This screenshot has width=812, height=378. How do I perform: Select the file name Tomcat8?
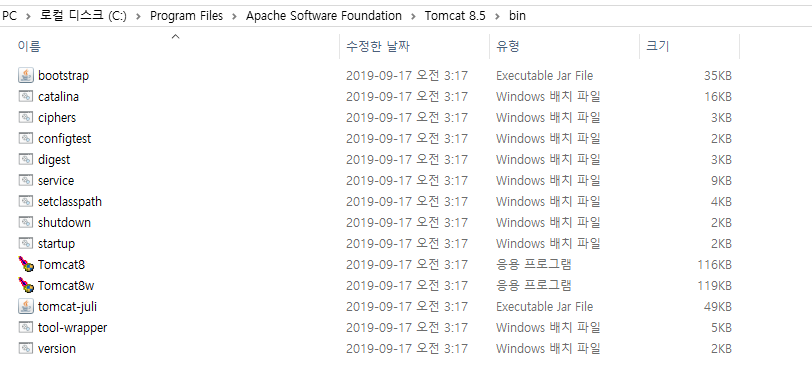61,264
